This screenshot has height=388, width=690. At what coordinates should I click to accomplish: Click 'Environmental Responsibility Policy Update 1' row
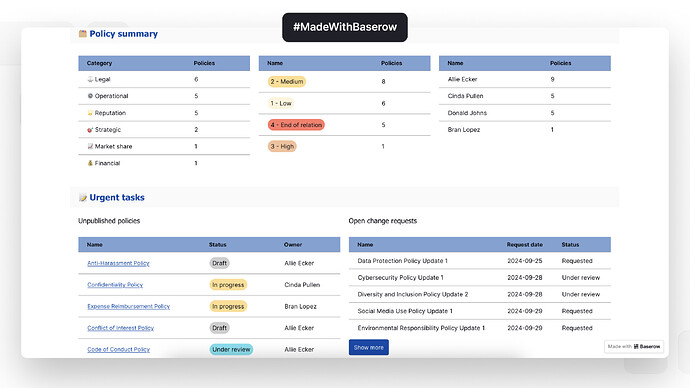(x=480, y=328)
